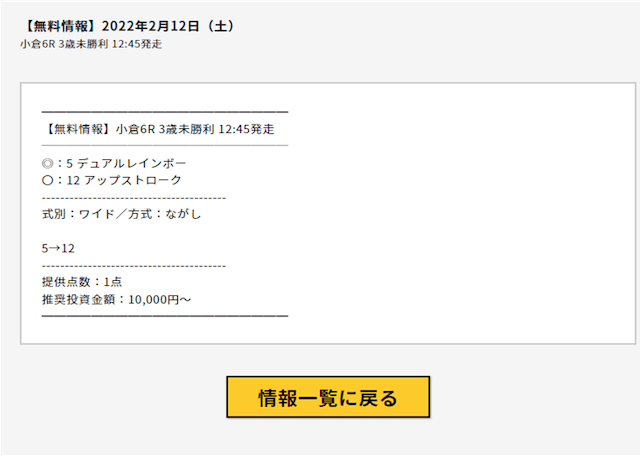Click the horse name 5 デュアルレインボー
This screenshot has width=640, height=457.
pyautogui.click(x=126, y=164)
